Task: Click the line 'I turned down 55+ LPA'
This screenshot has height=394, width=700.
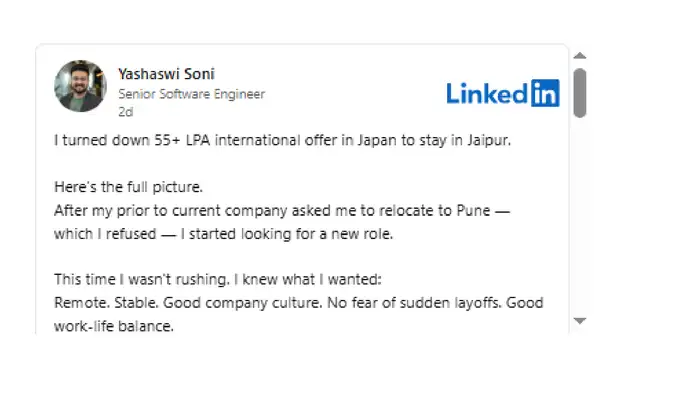Action: click(282, 141)
